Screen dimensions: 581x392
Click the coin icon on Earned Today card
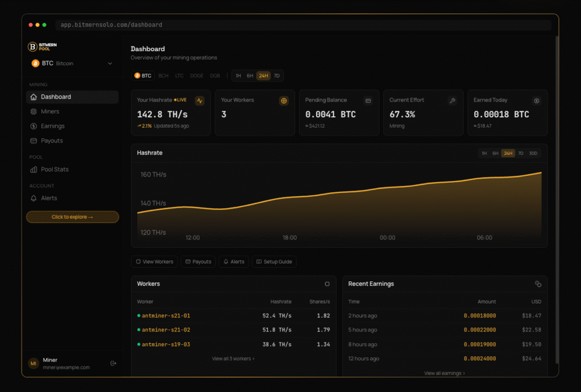tap(536, 100)
